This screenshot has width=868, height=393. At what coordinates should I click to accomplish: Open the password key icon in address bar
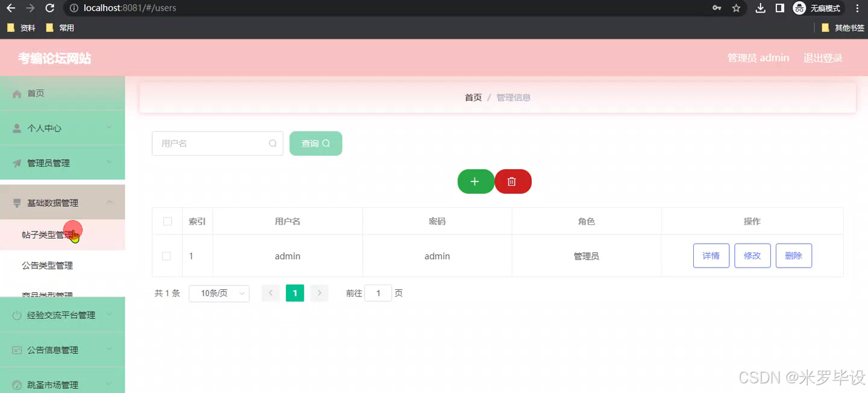tap(717, 8)
